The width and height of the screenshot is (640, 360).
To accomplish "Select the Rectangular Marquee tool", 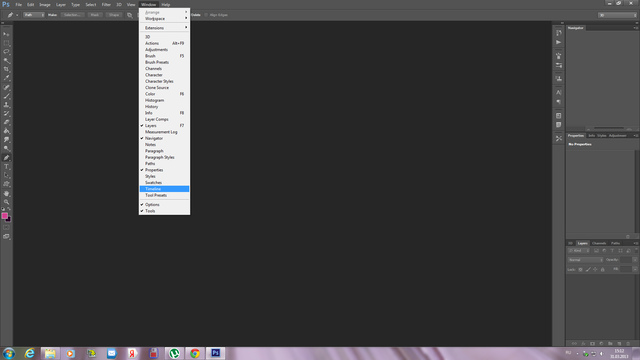I will 6,43.
